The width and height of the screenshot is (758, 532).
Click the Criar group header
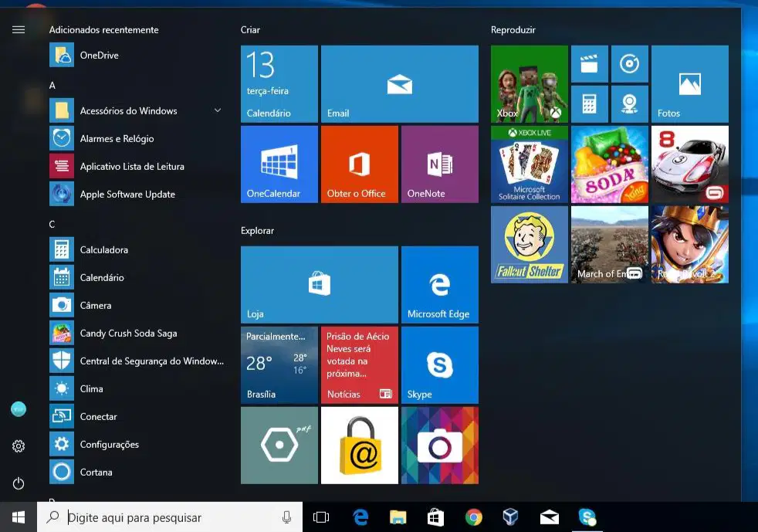click(250, 30)
